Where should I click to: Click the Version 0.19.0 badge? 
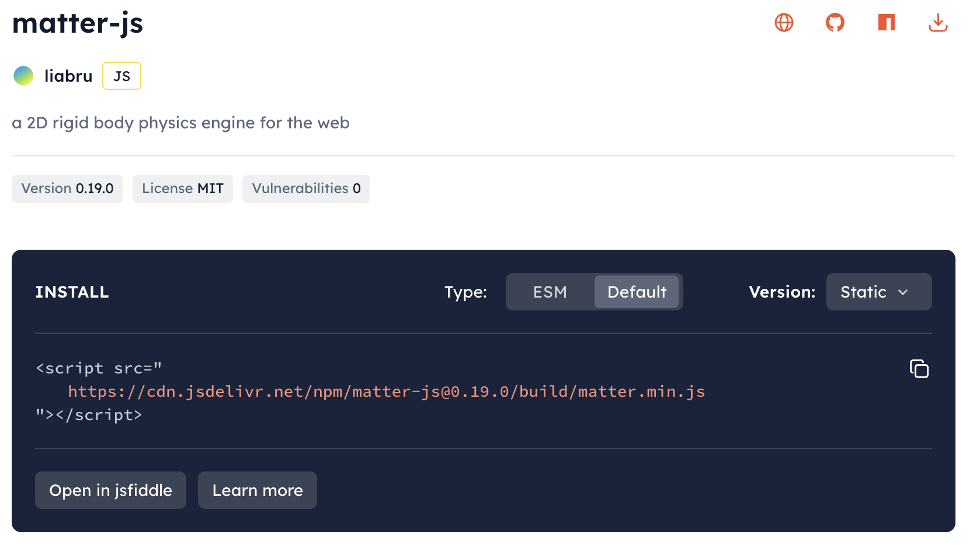click(x=67, y=189)
